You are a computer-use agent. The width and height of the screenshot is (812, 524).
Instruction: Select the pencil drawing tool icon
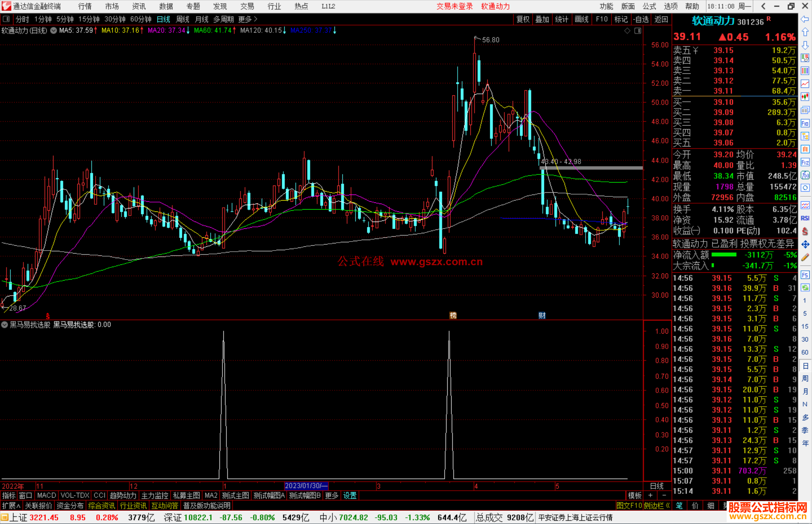805,257
